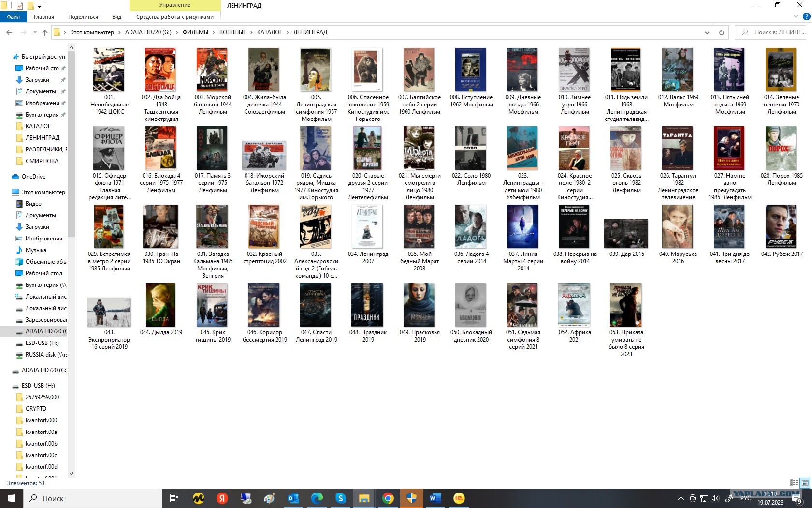Click the taskbar Поиск search field
The width and height of the screenshot is (812, 508).
(93, 498)
